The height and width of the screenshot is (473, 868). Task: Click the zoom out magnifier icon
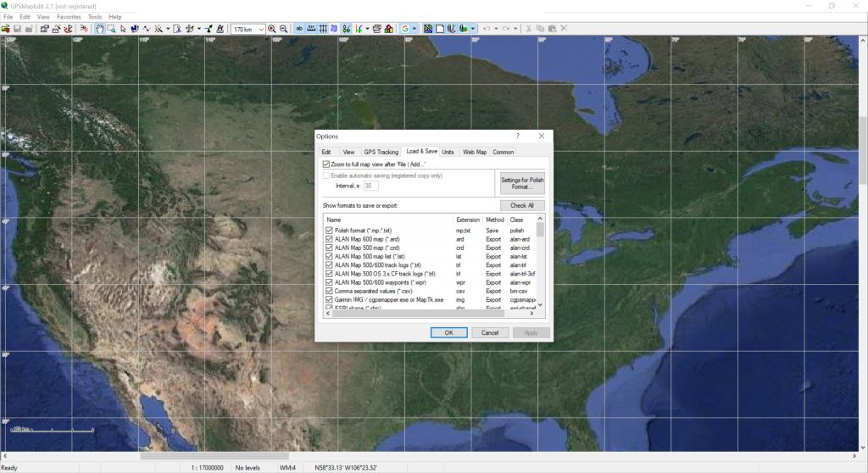(283, 28)
